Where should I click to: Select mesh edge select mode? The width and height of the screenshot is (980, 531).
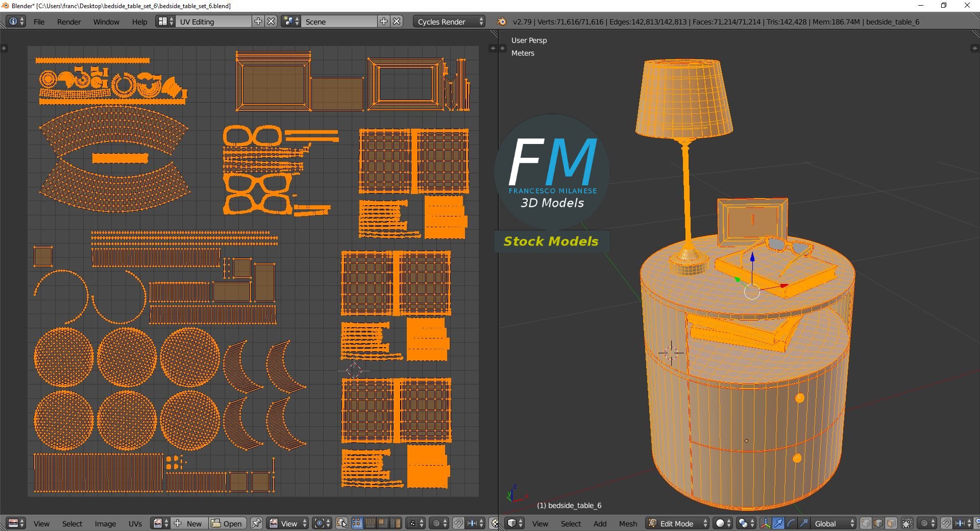[879, 523]
